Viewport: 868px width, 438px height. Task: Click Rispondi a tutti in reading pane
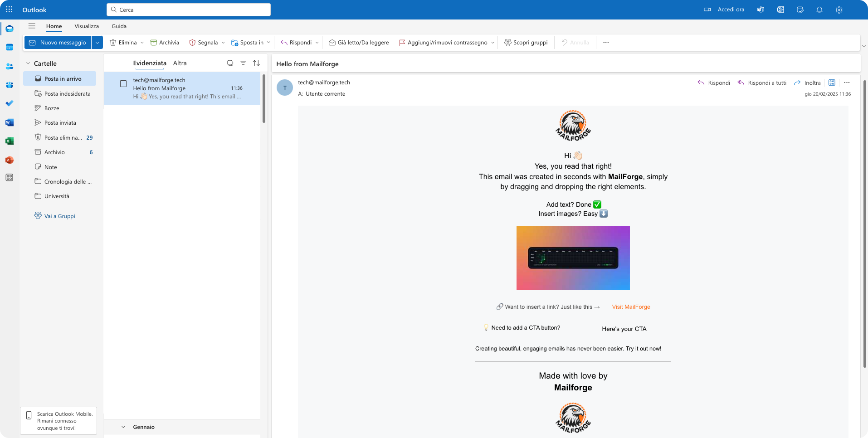pyautogui.click(x=762, y=83)
